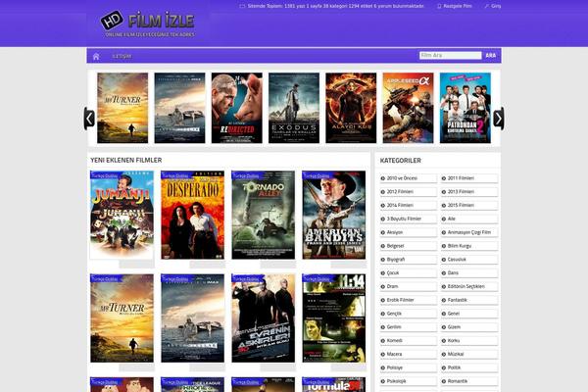Open the Desperado movie thumbnail
Image resolution: width=588 pixels, height=392 pixels.
[192, 215]
